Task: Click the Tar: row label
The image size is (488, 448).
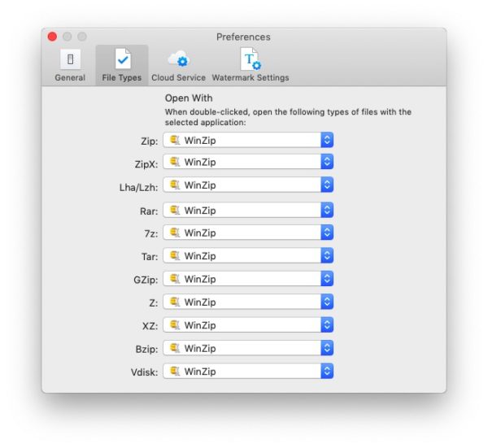Action: click(x=150, y=257)
